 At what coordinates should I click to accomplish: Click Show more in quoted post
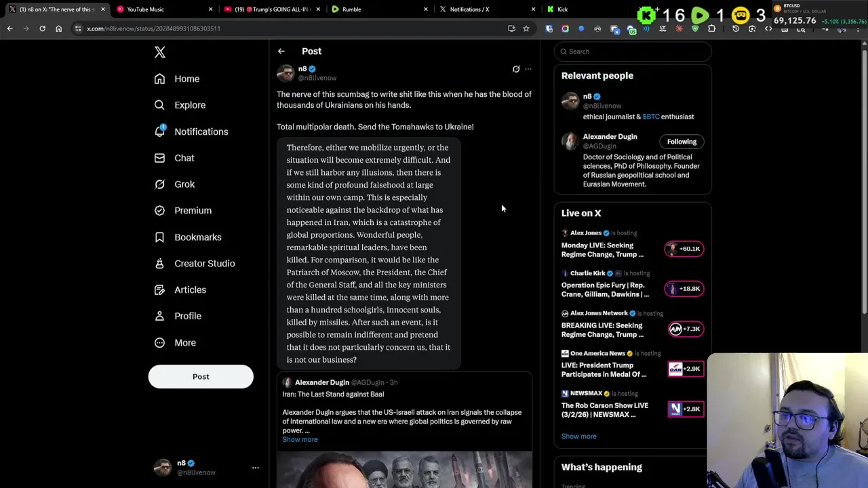point(300,440)
